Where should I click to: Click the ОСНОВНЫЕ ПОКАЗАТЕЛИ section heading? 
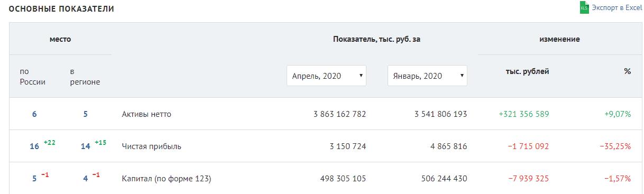coord(61,9)
